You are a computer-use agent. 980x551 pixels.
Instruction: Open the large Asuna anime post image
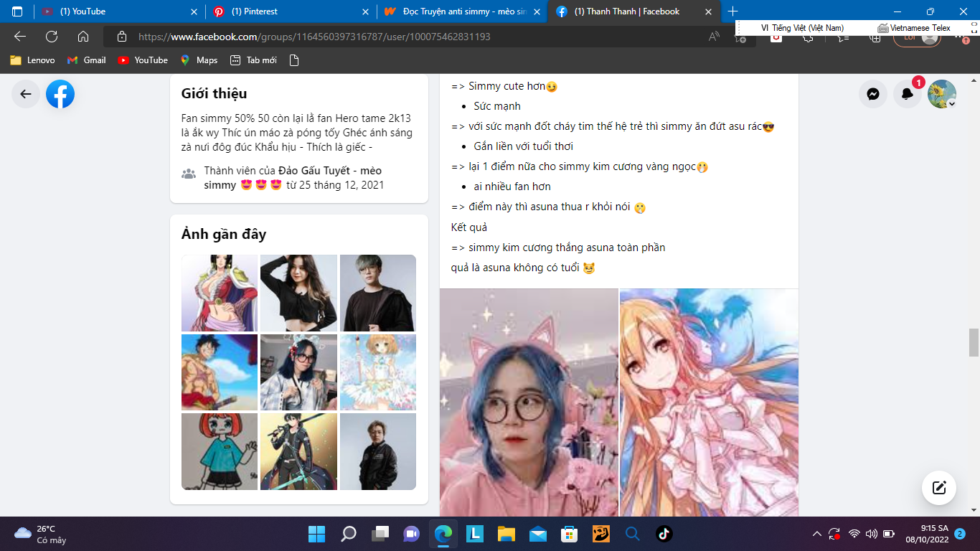click(x=709, y=402)
